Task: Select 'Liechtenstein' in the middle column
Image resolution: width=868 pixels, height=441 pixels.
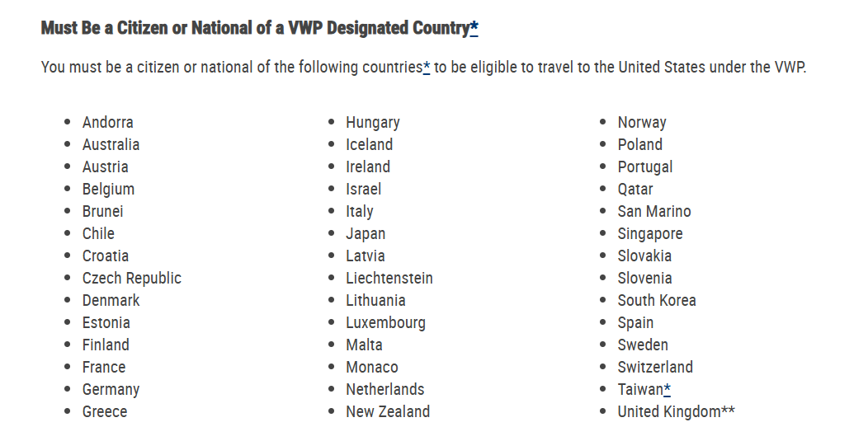Action: [389, 279]
